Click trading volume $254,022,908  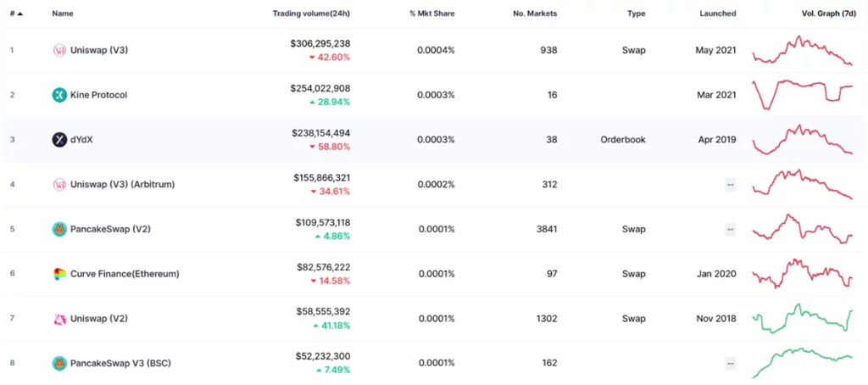tap(320, 88)
